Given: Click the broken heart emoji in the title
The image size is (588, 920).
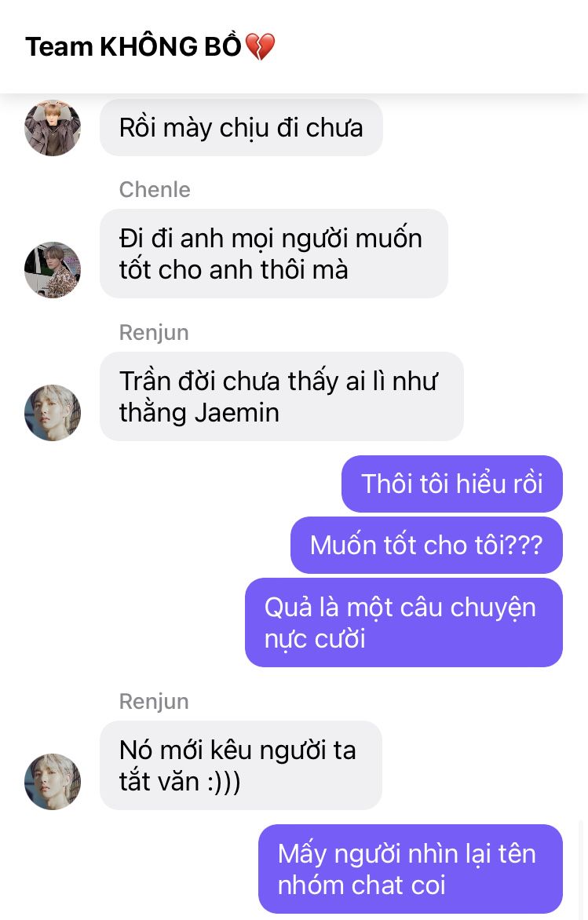Looking at the screenshot, I should click(x=259, y=46).
